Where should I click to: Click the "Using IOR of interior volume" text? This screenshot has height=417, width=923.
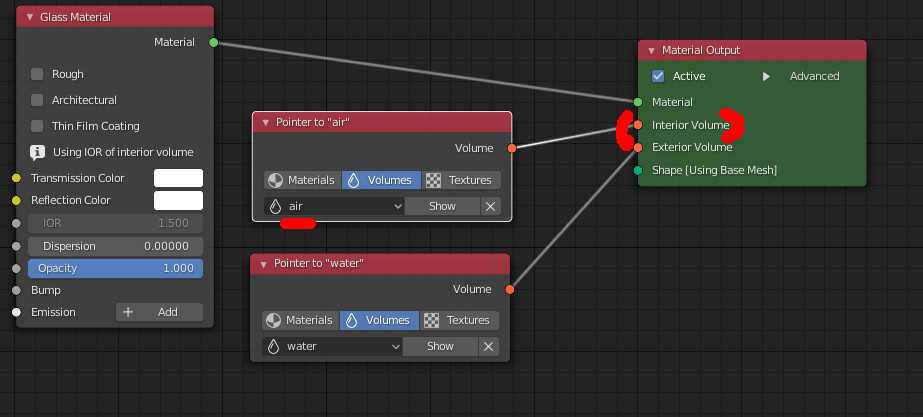coord(123,153)
